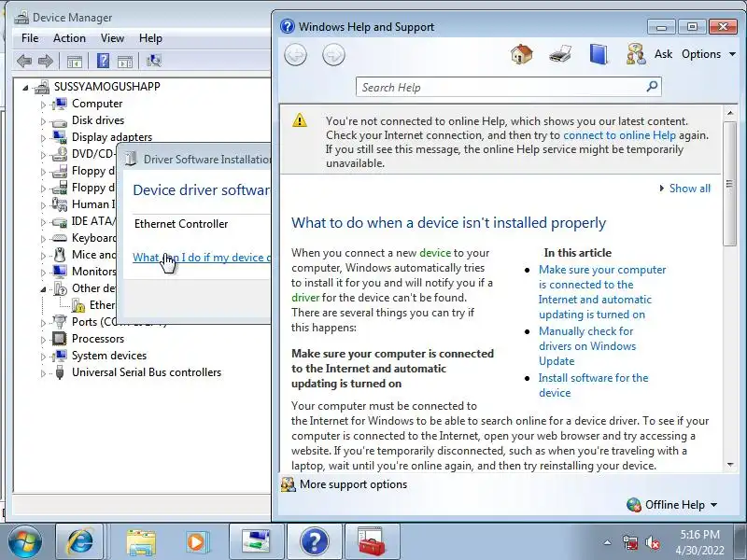Screen dimensions: 747x560
Task: Click the Forward arrow in Device Manager toolbar
Action: tap(45, 61)
